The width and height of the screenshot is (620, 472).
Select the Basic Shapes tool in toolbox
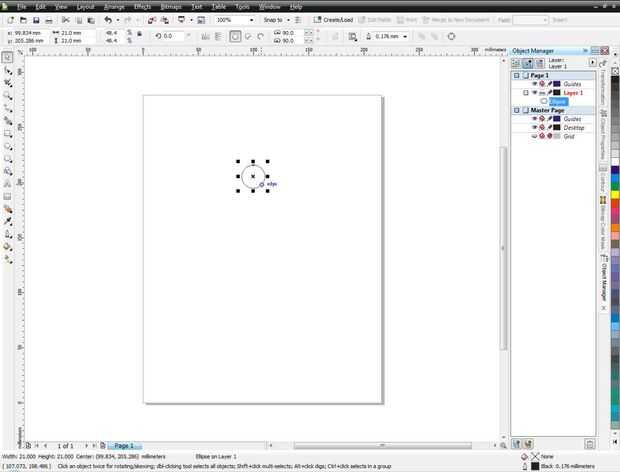(8, 172)
